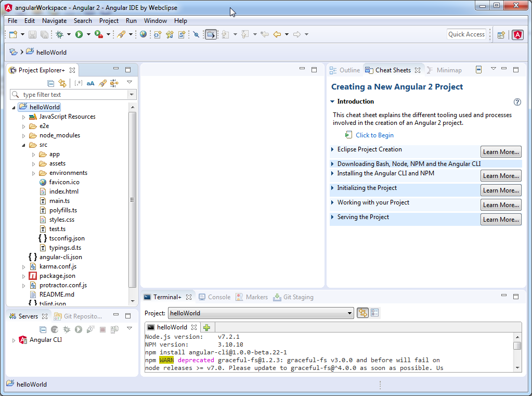The image size is (532, 396).
Task: Click the External Tools run icon
Action: pyautogui.click(x=99, y=34)
